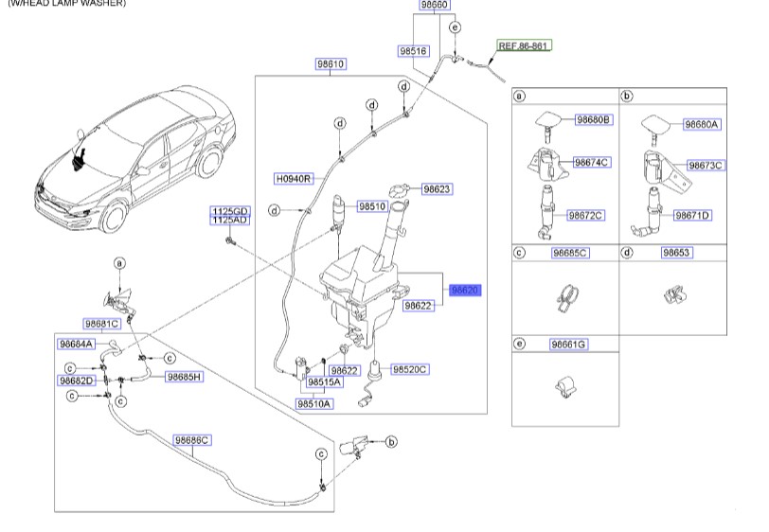Click the pump drawing above 98510A

click(300, 368)
